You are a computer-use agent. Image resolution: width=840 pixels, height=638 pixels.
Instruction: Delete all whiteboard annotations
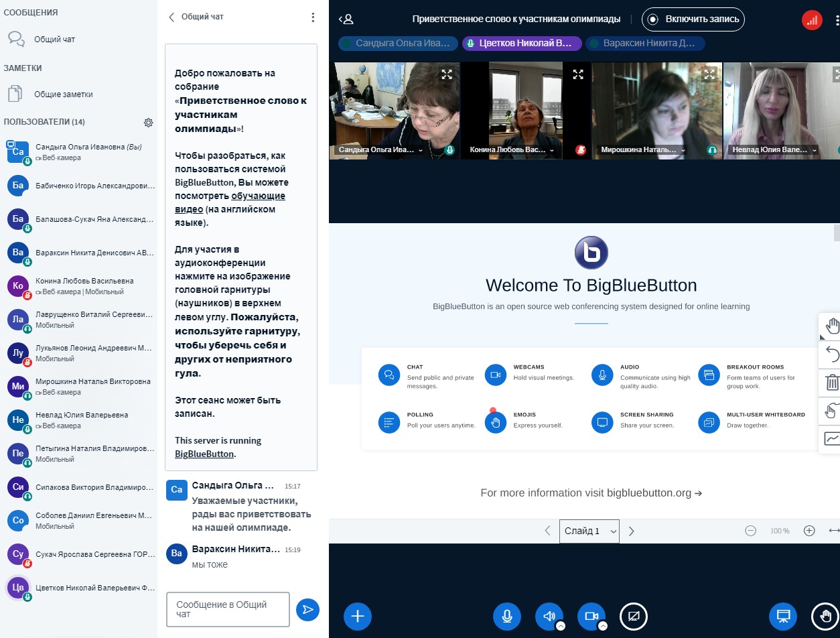point(831,383)
